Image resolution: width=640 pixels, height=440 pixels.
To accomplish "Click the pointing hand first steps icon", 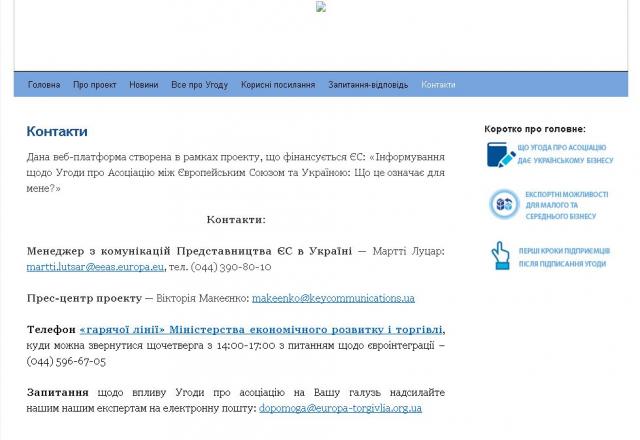I will (501, 255).
